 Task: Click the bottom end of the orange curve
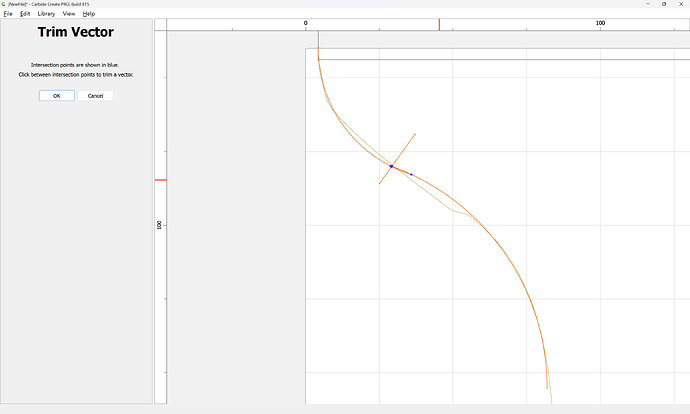click(547, 387)
